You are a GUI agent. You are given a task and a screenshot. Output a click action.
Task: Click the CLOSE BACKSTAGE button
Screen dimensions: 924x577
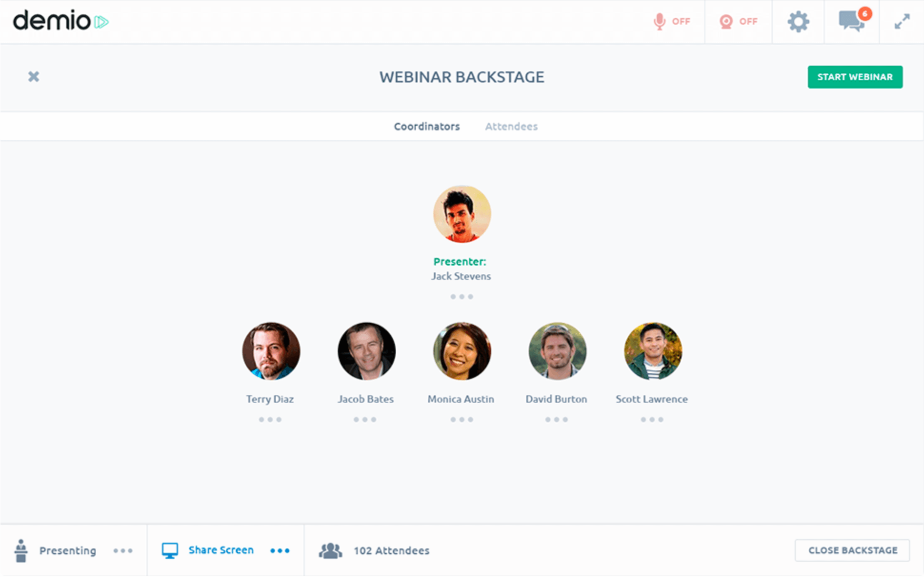(853, 550)
